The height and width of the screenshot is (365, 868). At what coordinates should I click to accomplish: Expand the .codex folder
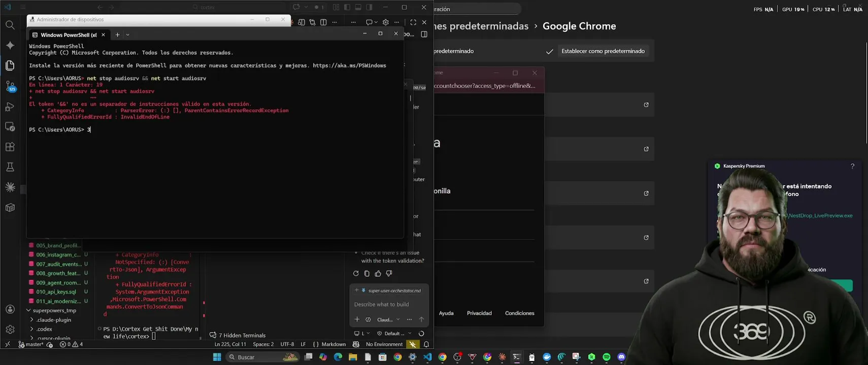point(44,329)
